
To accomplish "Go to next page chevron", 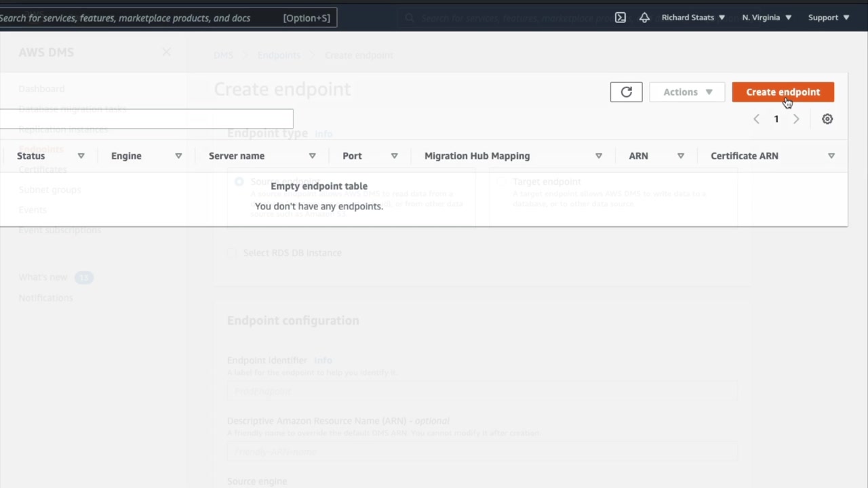I will tap(796, 119).
